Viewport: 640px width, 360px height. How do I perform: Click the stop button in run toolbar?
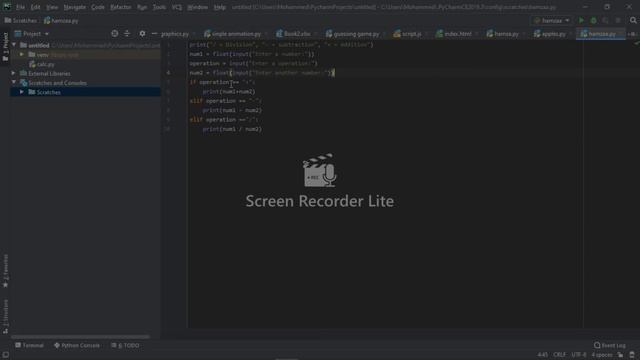(618, 20)
